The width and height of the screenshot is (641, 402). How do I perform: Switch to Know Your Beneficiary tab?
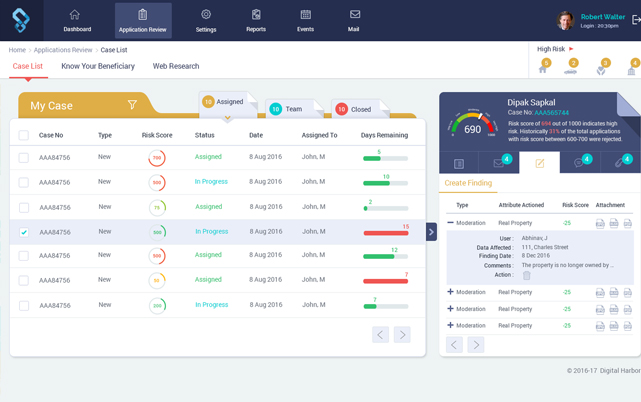(x=98, y=66)
